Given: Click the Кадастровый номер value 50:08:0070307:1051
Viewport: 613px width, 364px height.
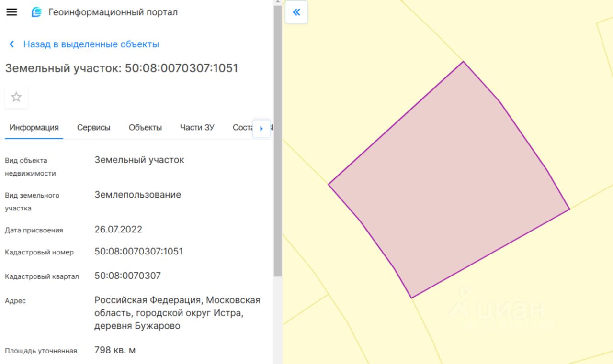Looking at the screenshot, I should (139, 252).
